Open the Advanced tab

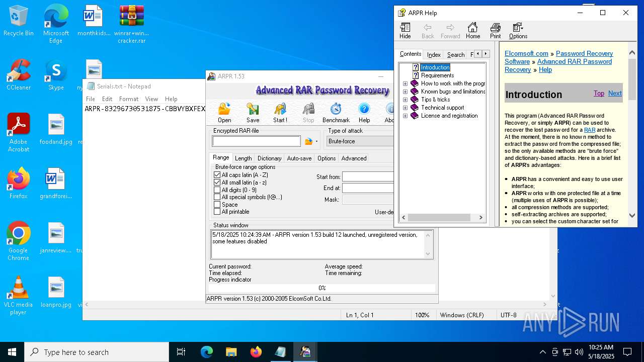[354, 158]
